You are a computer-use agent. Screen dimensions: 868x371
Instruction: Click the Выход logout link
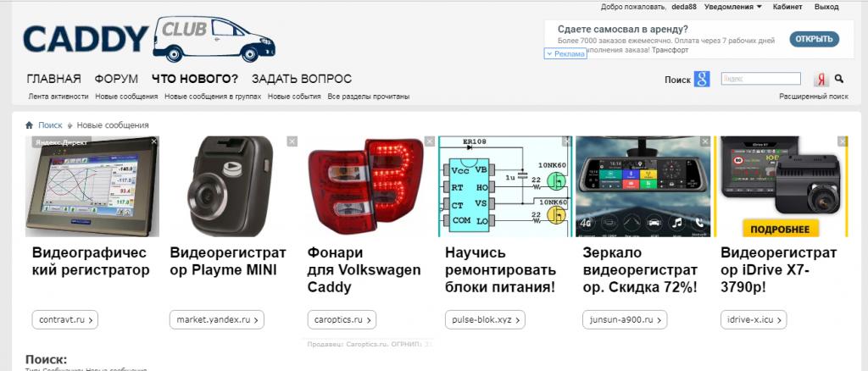point(826,7)
